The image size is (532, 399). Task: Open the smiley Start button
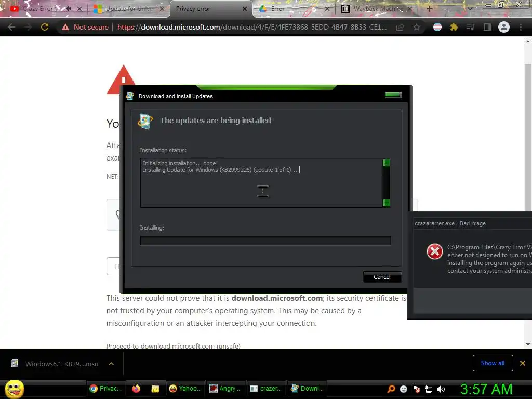(x=15, y=389)
